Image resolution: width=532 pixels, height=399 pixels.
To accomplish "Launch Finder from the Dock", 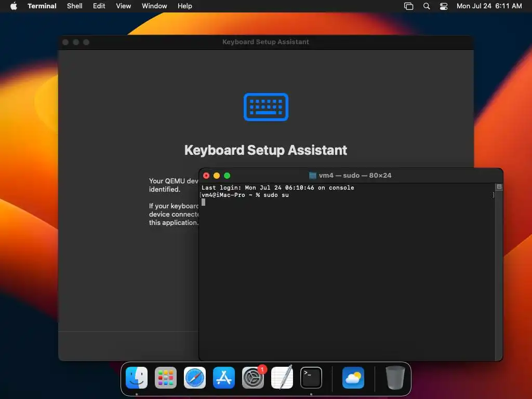I will pos(137,378).
